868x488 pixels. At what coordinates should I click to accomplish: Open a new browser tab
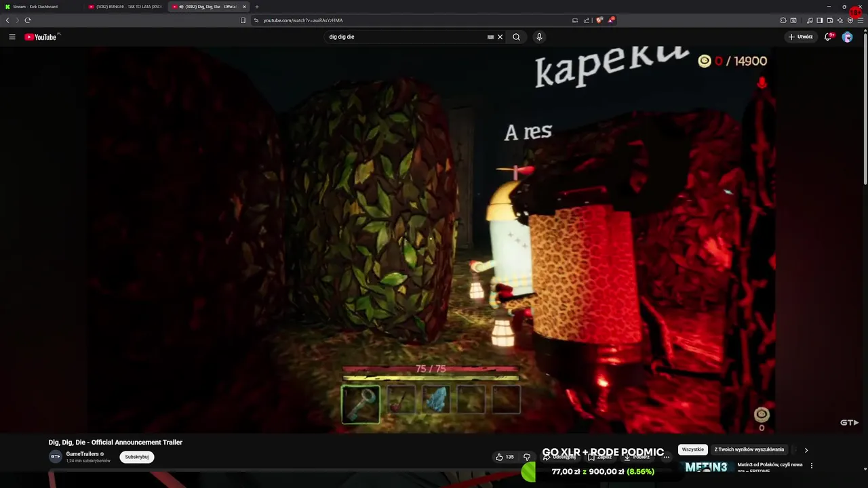point(257,7)
